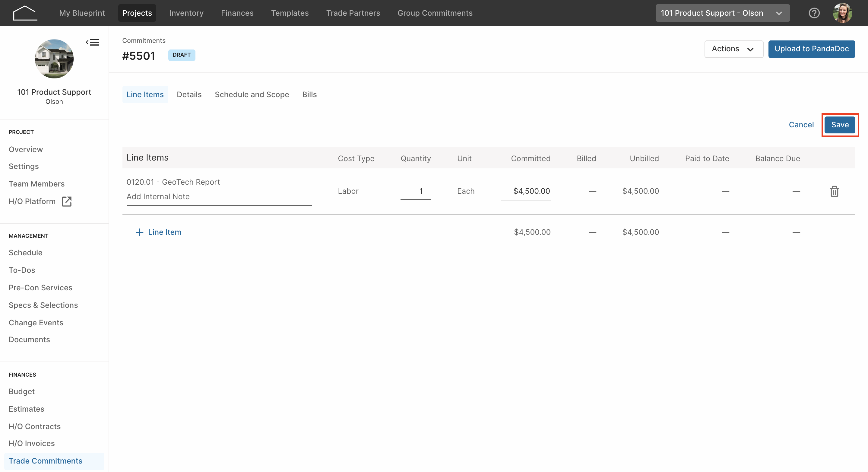Collapse the sidebar with menu icon
This screenshot has width=868, height=472.
pos(92,42)
